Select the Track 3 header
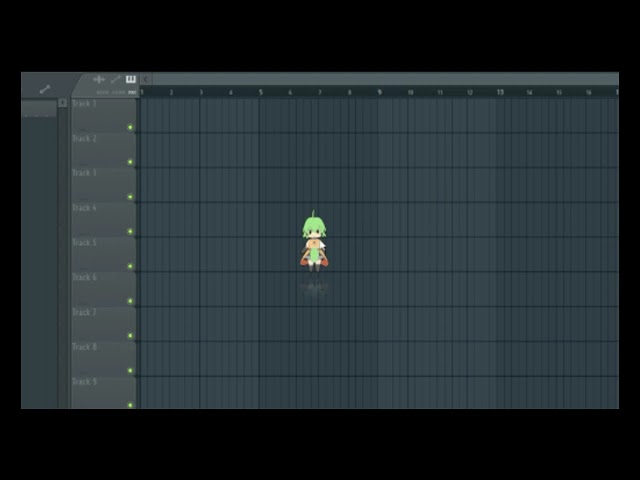Viewport: 640px width, 480px height. point(104,185)
